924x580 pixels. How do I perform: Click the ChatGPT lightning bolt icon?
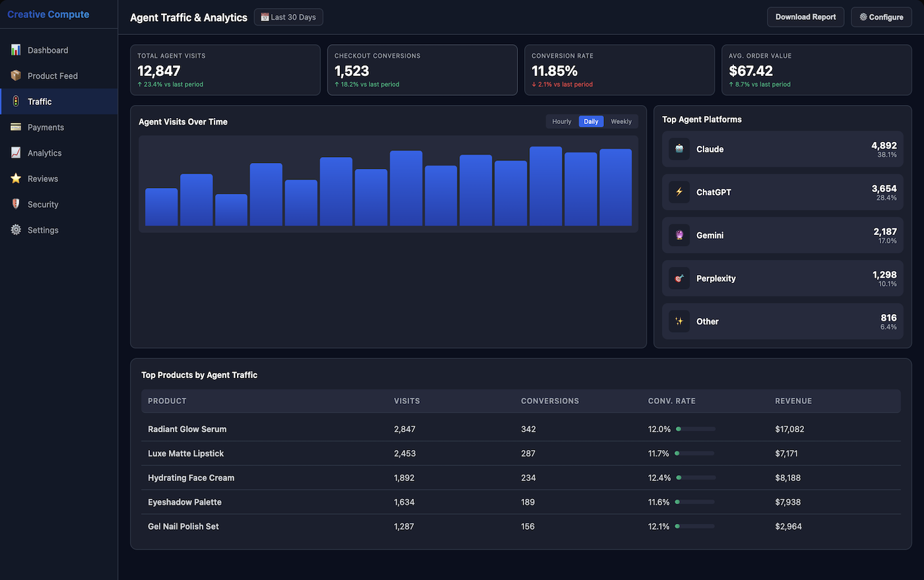tap(679, 191)
